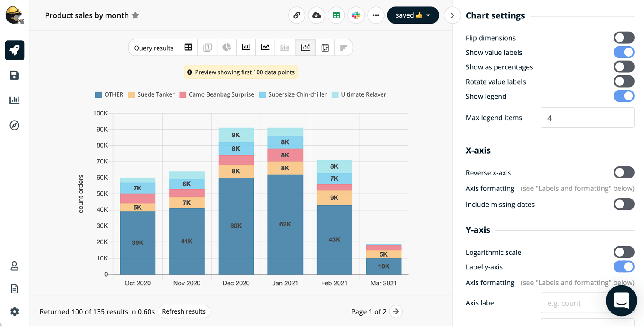Enable Logarithmic scale toggle
The width and height of the screenshot is (644, 326).
(x=623, y=252)
